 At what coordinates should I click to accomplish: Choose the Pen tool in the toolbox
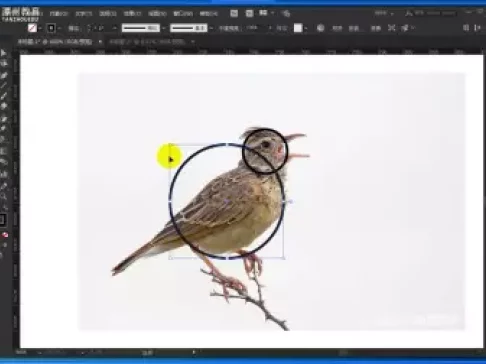point(4,75)
